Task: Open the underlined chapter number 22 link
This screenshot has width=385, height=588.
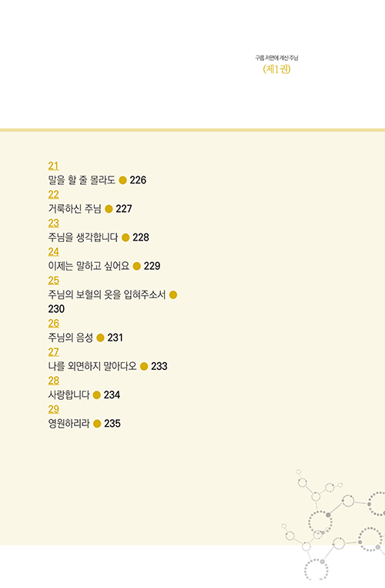Action: tap(54, 194)
